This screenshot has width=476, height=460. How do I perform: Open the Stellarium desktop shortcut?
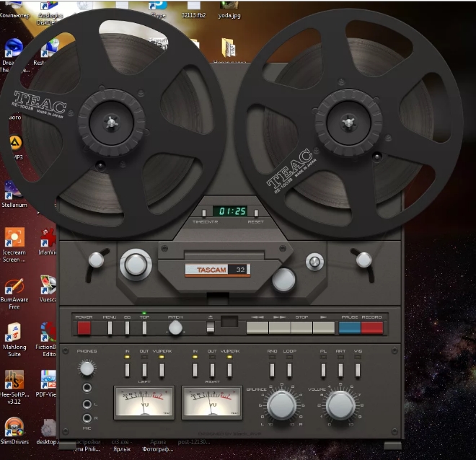[x=13, y=194]
